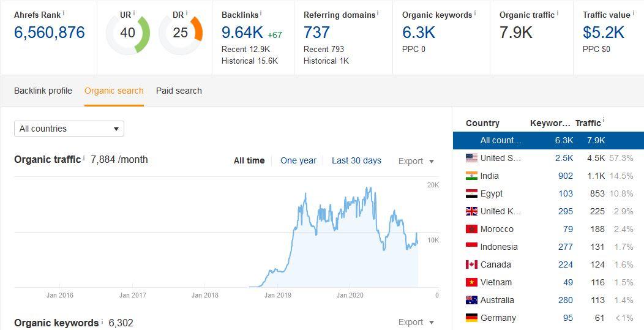Click the organic traffic line chart
Image resolution: width=644 pixels, height=330 pixels.
[227, 232]
